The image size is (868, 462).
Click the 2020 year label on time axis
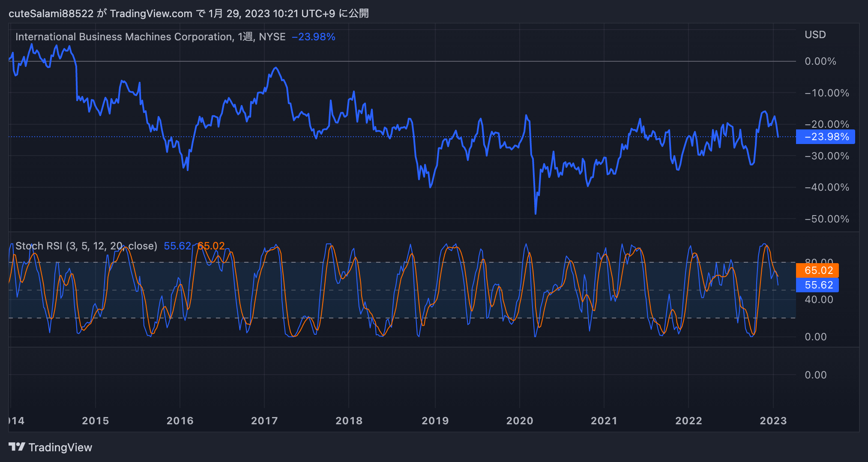(x=519, y=421)
